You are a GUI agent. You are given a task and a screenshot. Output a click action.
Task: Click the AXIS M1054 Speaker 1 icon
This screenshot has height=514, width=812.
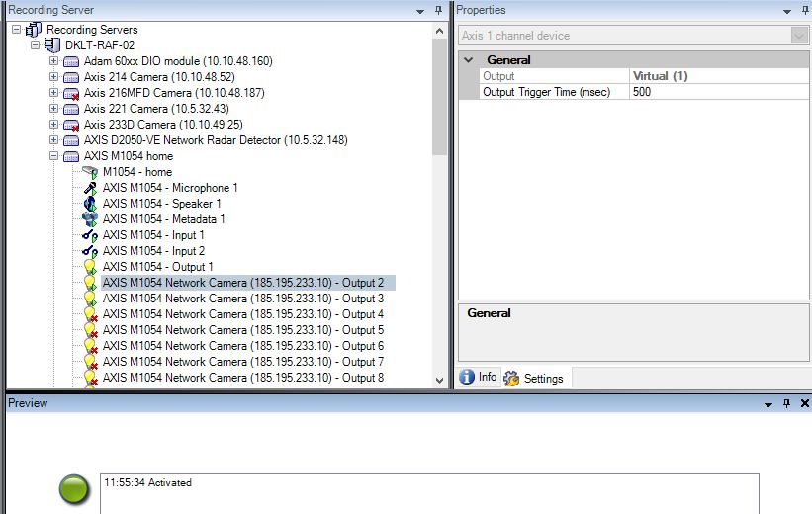pos(91,204)
